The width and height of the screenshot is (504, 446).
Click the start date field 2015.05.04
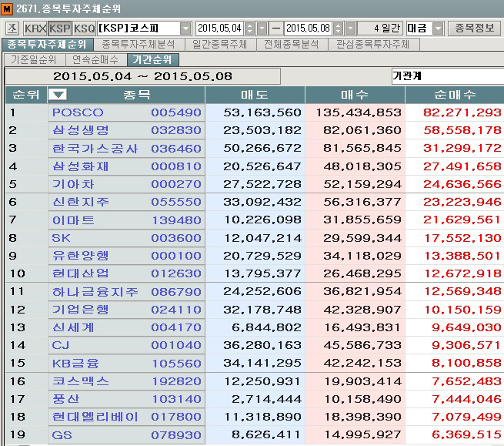tap(219, 29)
